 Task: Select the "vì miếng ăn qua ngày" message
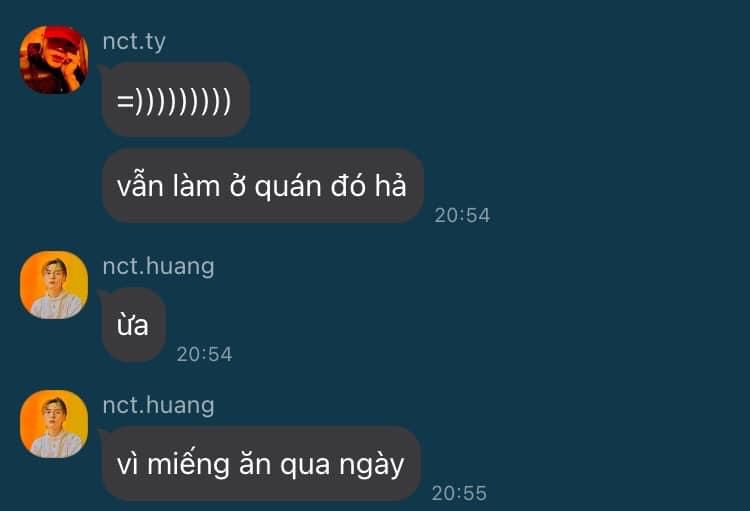tap(261, 464)
